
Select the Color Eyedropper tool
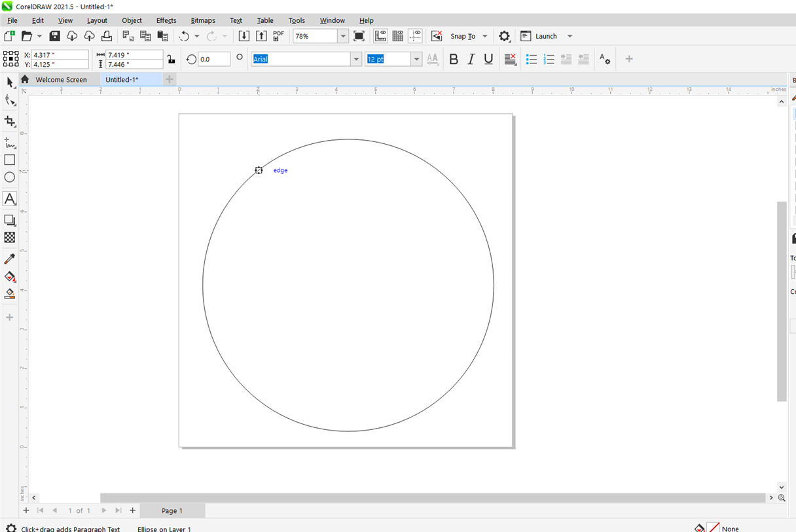[10, 259]
